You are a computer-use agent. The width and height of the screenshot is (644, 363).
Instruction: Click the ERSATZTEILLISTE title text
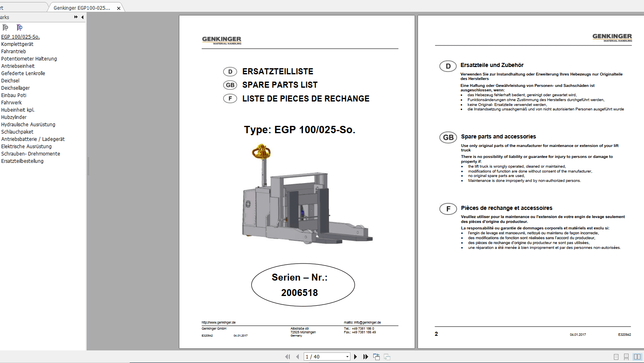point(278,71)
